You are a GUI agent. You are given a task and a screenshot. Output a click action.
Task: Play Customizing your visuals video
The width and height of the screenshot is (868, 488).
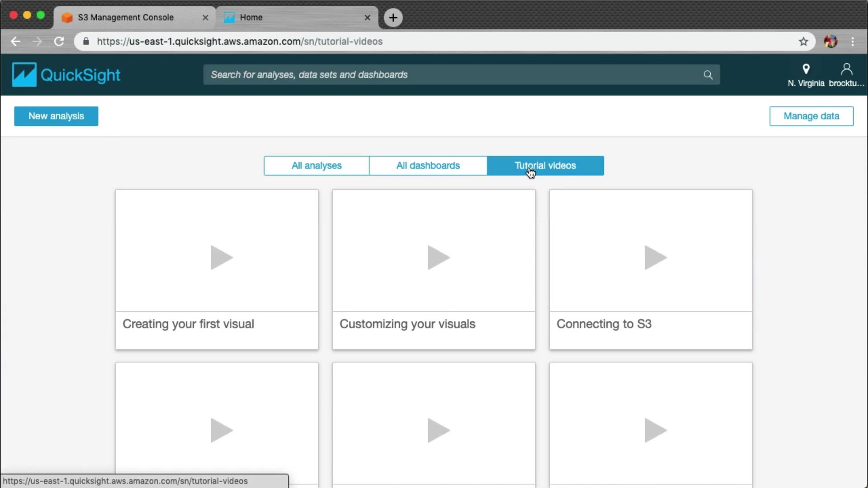[438, 258]
